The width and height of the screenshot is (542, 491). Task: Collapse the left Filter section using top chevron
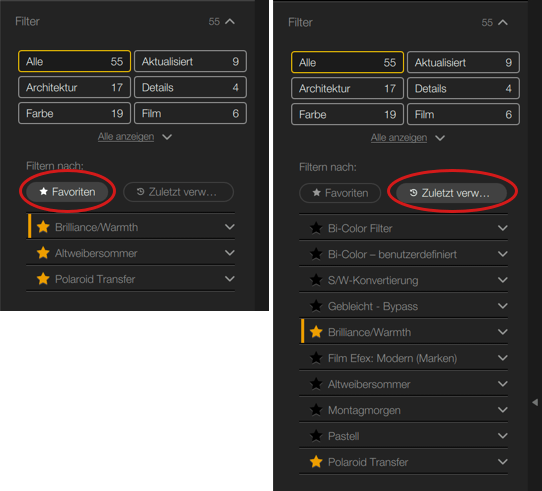230,22
